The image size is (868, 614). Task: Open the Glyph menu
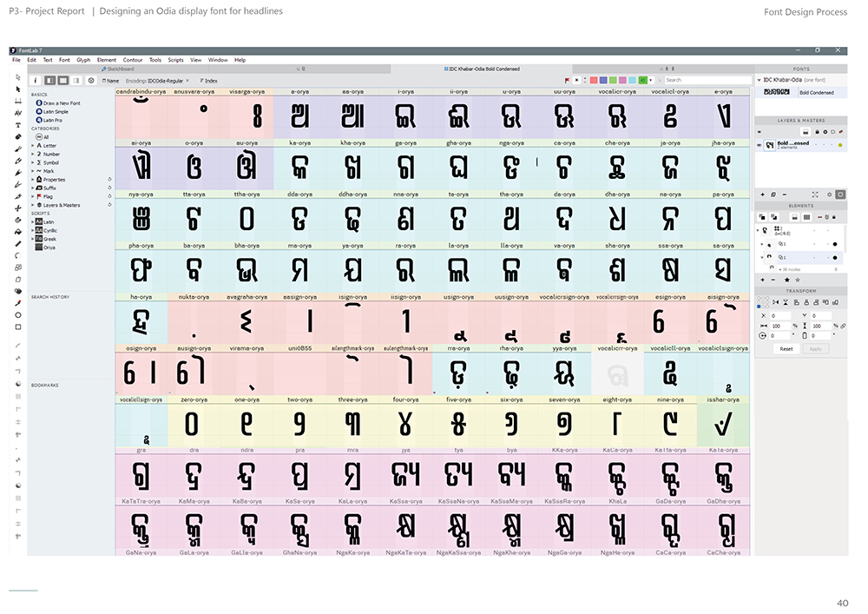pyautogui.click(x=83, y=60)
